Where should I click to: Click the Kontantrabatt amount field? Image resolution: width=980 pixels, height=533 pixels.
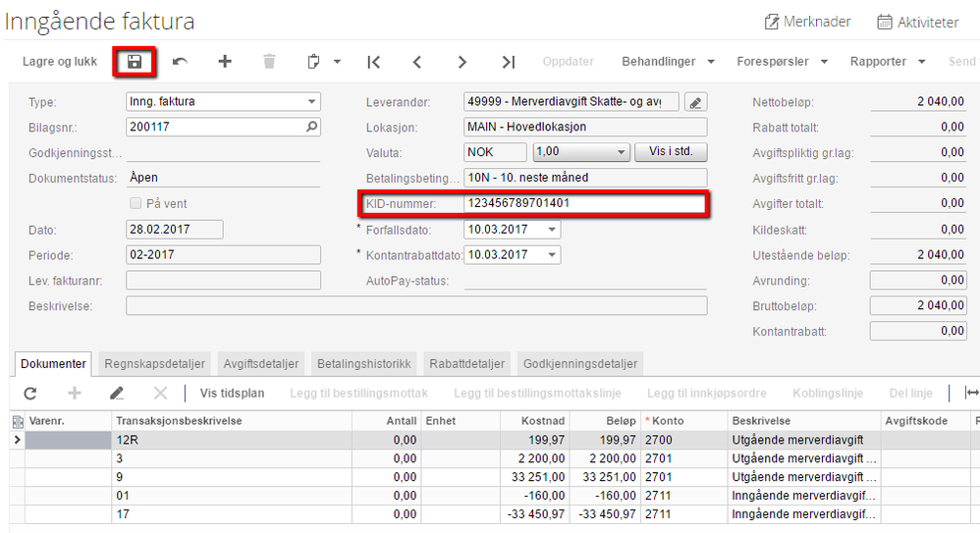click(919, 331)
